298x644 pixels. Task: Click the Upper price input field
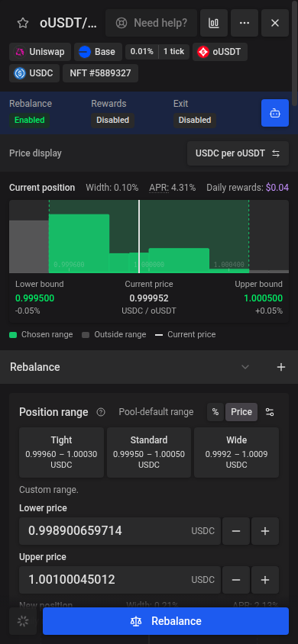coord(120,580)
